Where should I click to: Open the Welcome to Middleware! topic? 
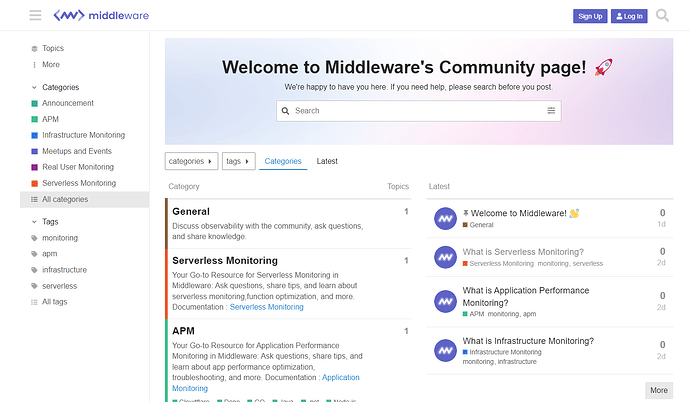coord(518,213)
